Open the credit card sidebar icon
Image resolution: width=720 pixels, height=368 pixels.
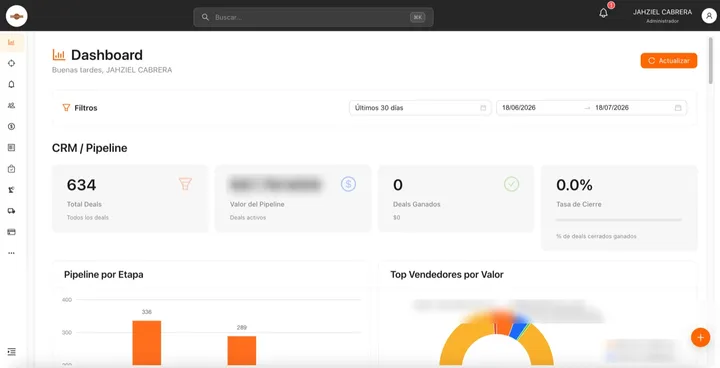pos(11,232)
